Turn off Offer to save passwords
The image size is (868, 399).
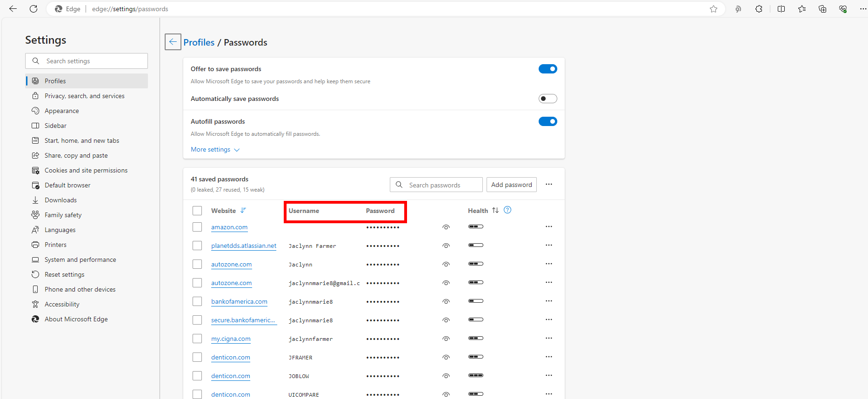pos(548,69)
